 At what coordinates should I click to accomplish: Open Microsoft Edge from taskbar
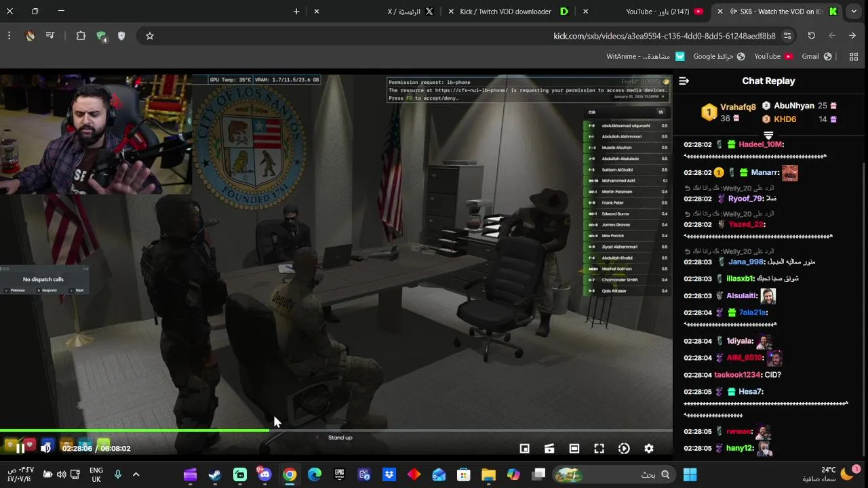(315, 474)
